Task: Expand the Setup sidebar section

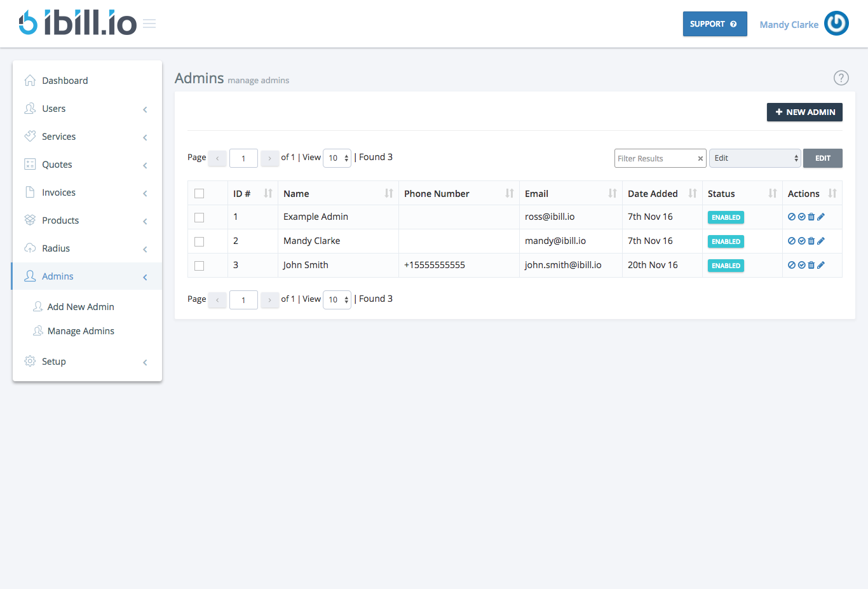Action: (87, 362)
